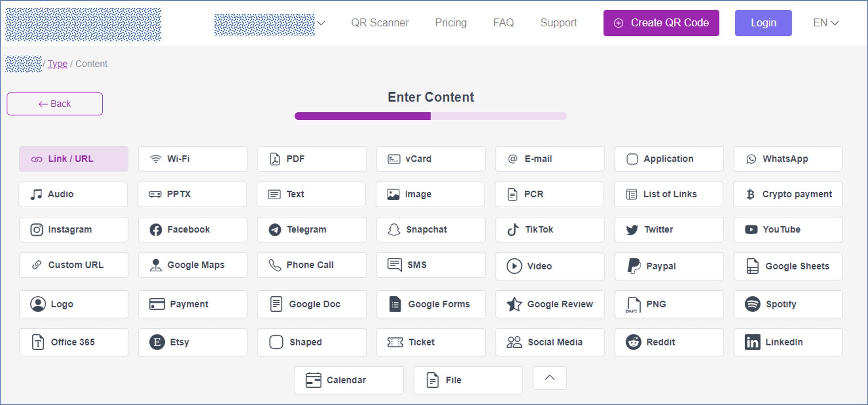The height and width of the screenshot is (405, 868).
Task: Select the LinkedIn icon option
Action: (752, 342)
